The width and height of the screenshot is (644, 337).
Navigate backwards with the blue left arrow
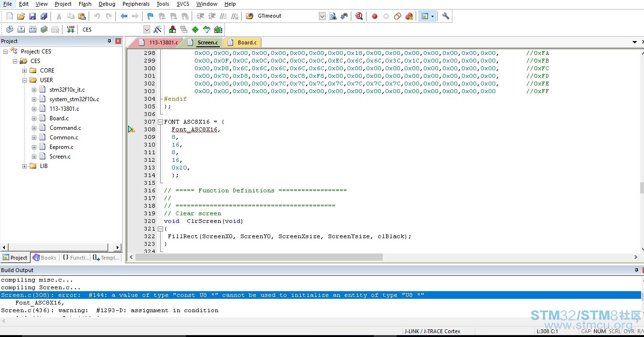click(x=124, y=16)
